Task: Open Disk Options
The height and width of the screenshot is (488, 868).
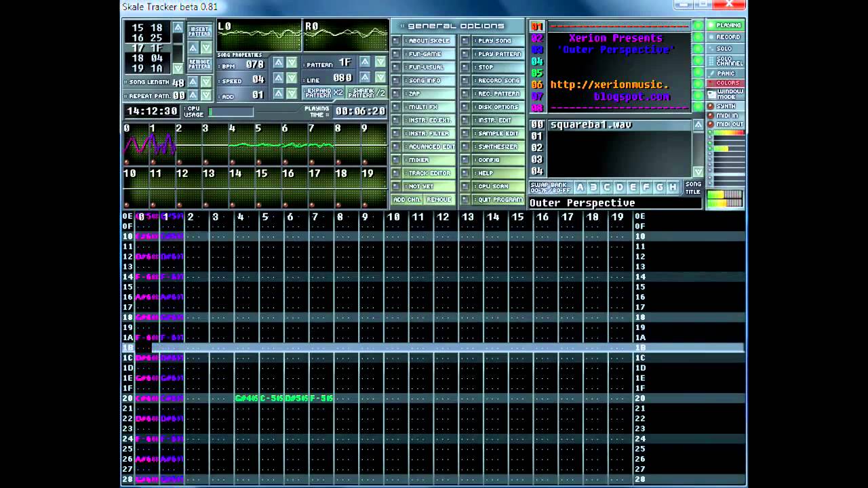Action: click(498, 107)
